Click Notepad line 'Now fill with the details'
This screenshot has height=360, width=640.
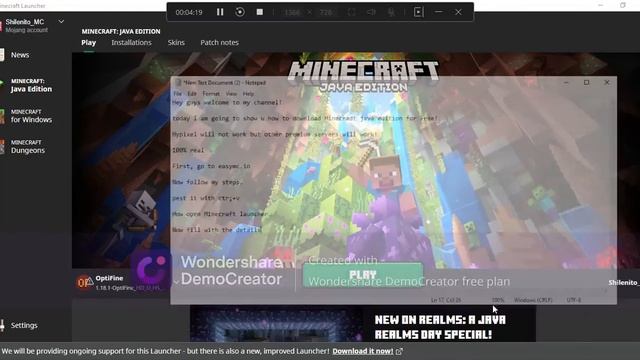(x=217, y=230)
